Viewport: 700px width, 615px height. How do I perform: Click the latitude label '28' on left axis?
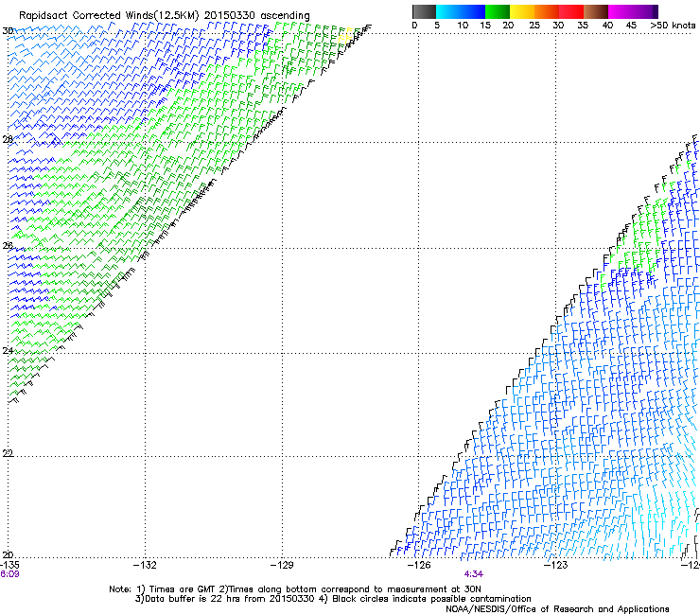[x=8, y=139]
